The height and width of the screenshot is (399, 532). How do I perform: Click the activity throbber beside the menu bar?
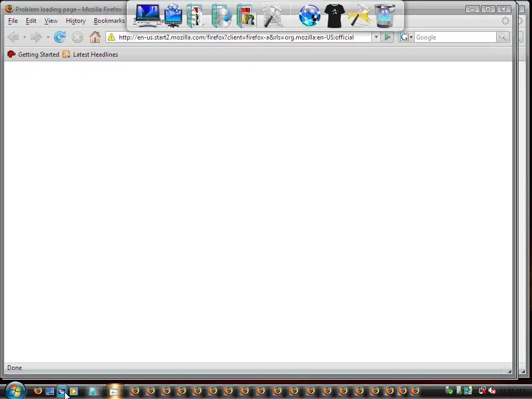pyautogui.click(x=505, y=21)
